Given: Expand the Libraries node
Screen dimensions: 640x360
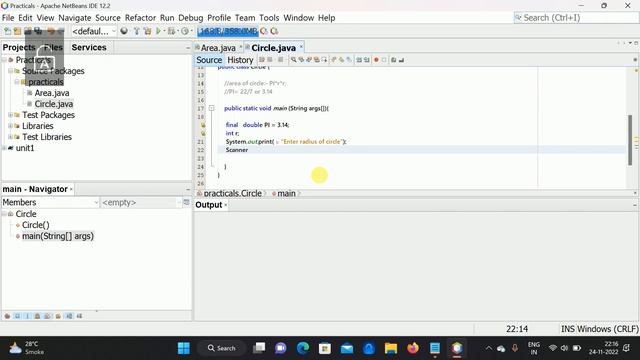Looking at the screenshot, I should [x=11, y=126].
